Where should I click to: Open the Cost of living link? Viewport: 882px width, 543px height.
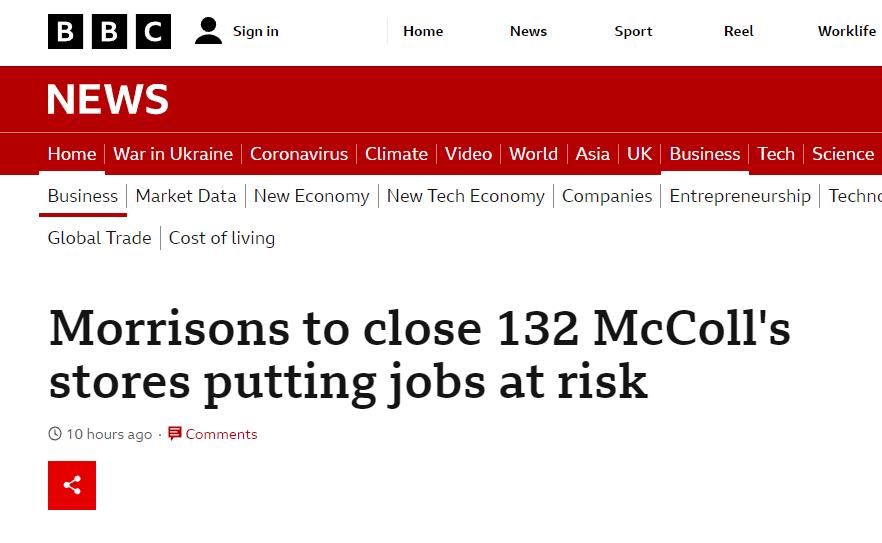[x=222, y=238]
